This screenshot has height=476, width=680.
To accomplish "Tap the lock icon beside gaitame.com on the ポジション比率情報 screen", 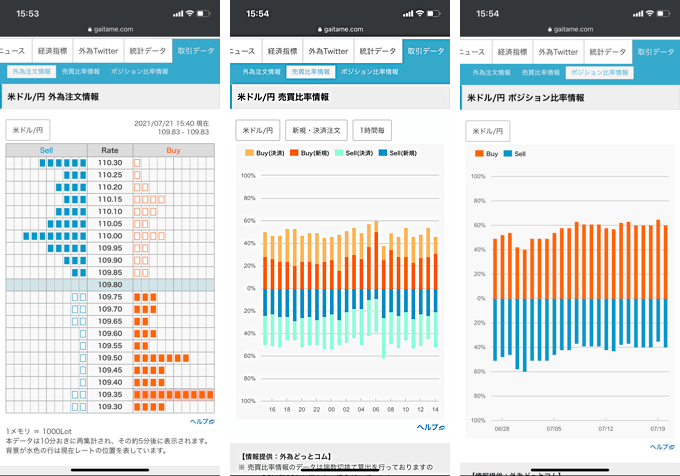I will (549, 29).
